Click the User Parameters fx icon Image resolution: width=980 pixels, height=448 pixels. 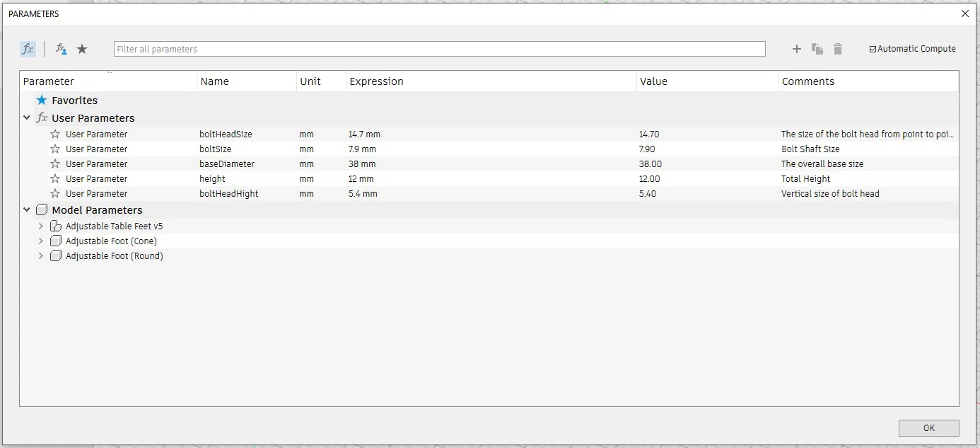(42, 118)
